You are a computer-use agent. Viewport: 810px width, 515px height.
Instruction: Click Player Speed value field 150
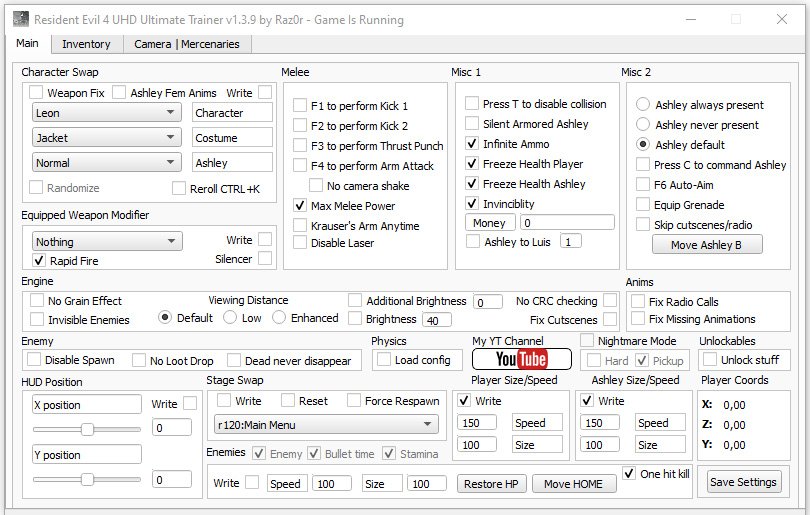477,423
